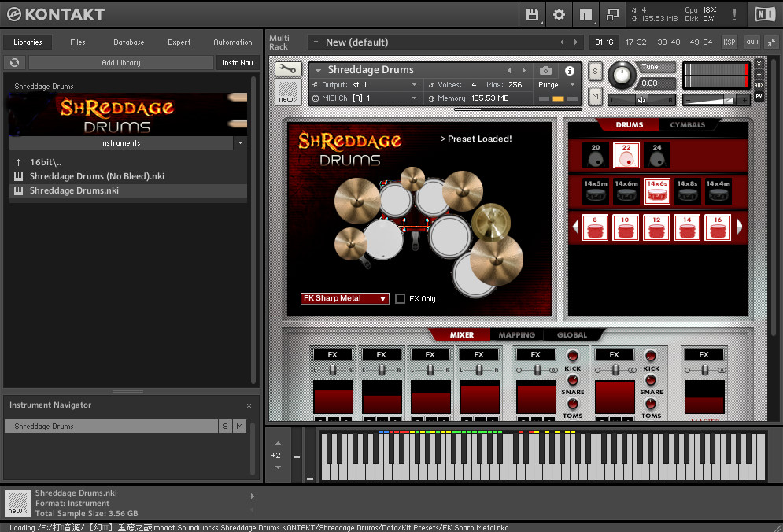Image resolution: width=783 pixels, height=532 pixels.
Task: Go to the next instrument preset arrow
Action: [524, 70]
